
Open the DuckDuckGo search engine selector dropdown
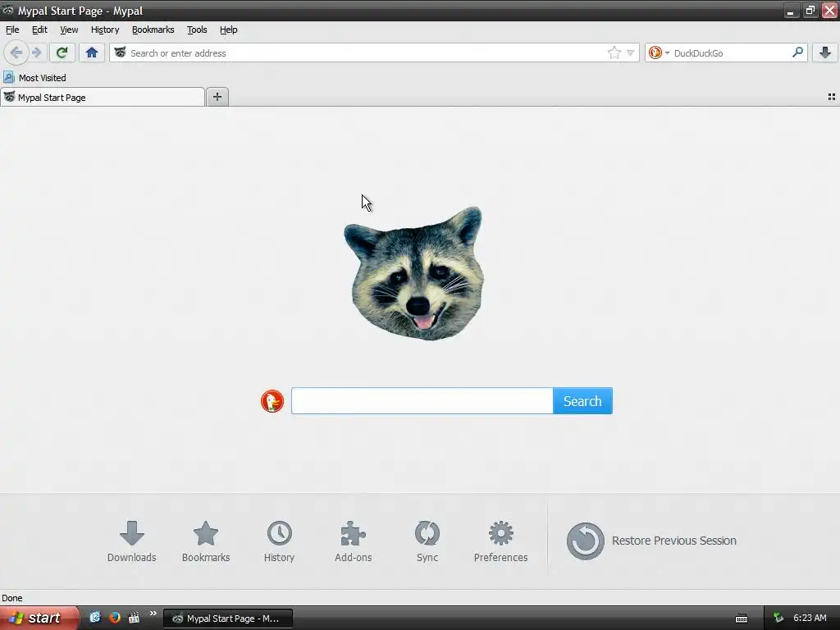pyautogui.click(x=659, y=52)
